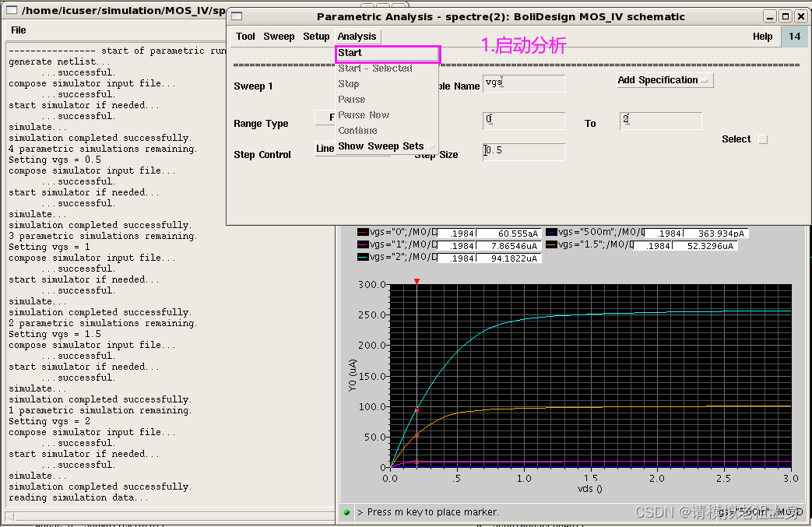Click the vds () axis label

590,489
